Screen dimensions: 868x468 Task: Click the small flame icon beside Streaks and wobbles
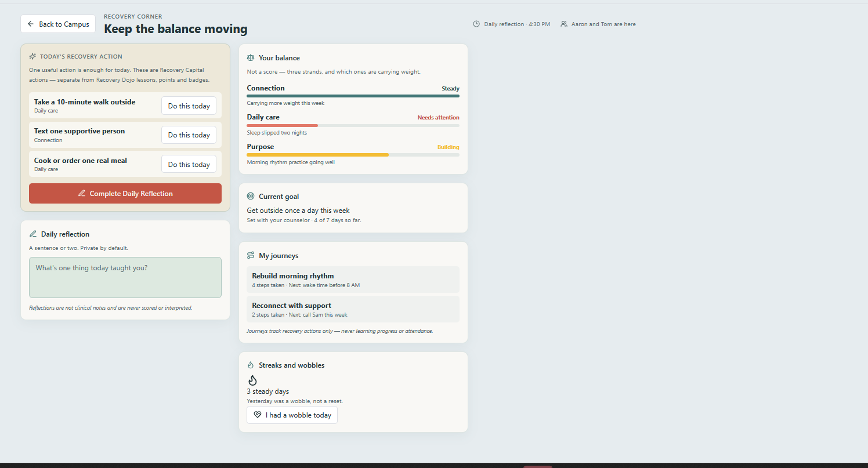(251, 365)
